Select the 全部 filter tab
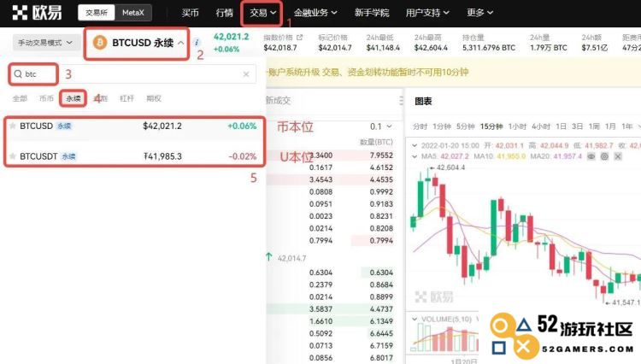Screen dimensions: 641x364 pyautogui.click(x=20, y=98)
